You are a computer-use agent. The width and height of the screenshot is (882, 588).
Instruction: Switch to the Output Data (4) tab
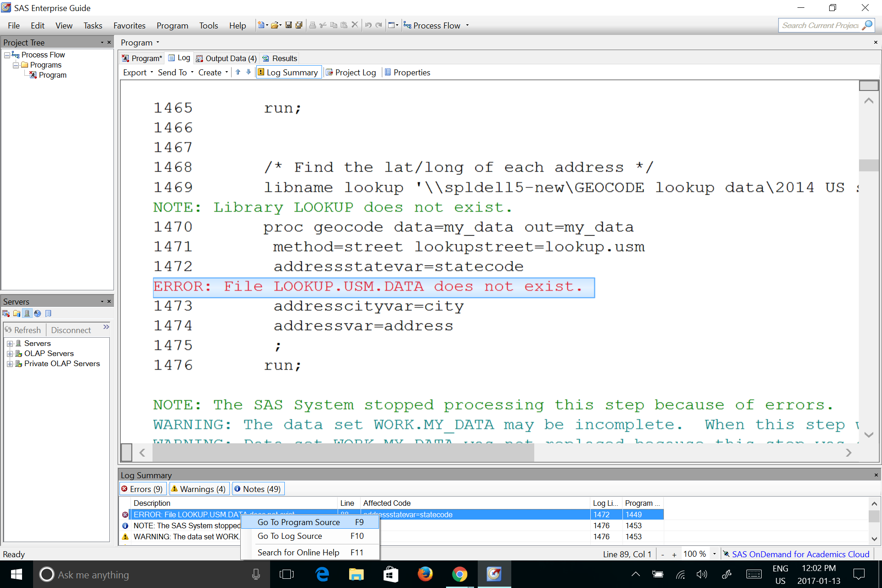(x=226, y=58)
